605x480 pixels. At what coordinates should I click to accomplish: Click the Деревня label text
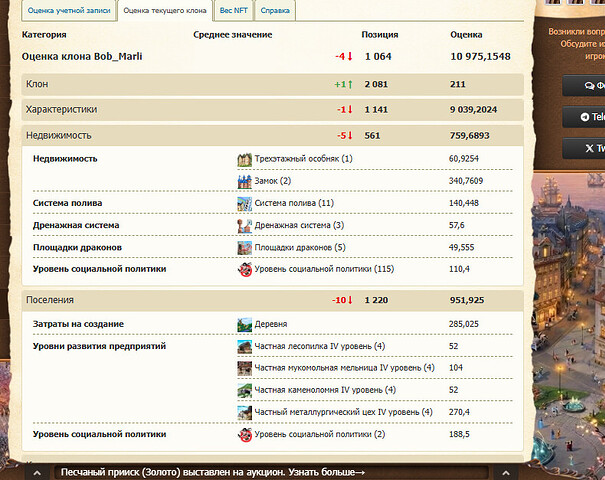pos(271,324)
